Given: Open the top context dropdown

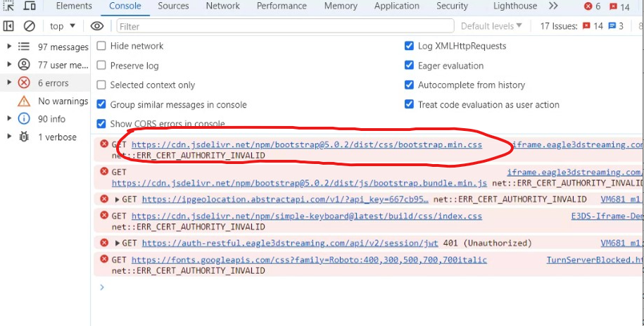Looking at the screenshot, I should (63, 26).
